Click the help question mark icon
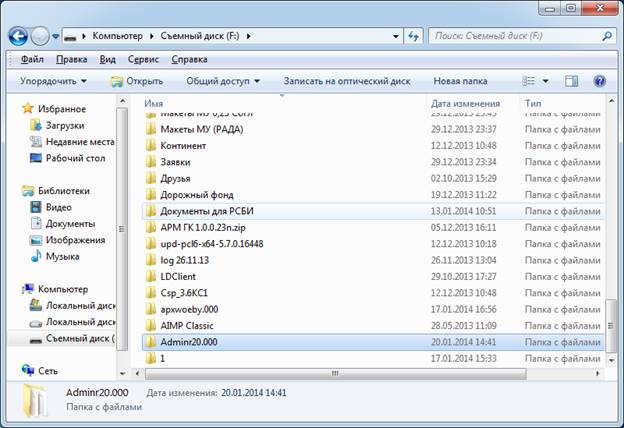 click(x=599, y=81)
